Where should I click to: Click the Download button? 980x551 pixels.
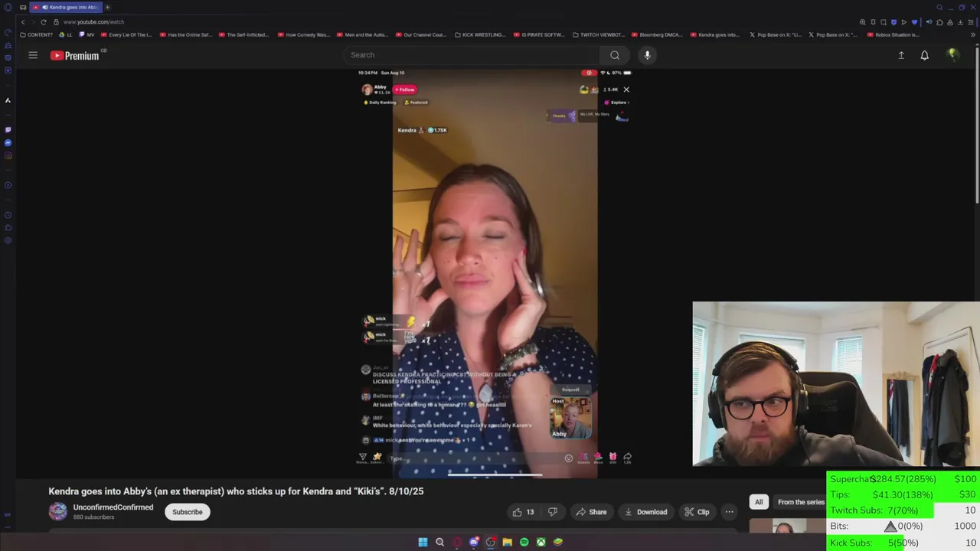645,512
